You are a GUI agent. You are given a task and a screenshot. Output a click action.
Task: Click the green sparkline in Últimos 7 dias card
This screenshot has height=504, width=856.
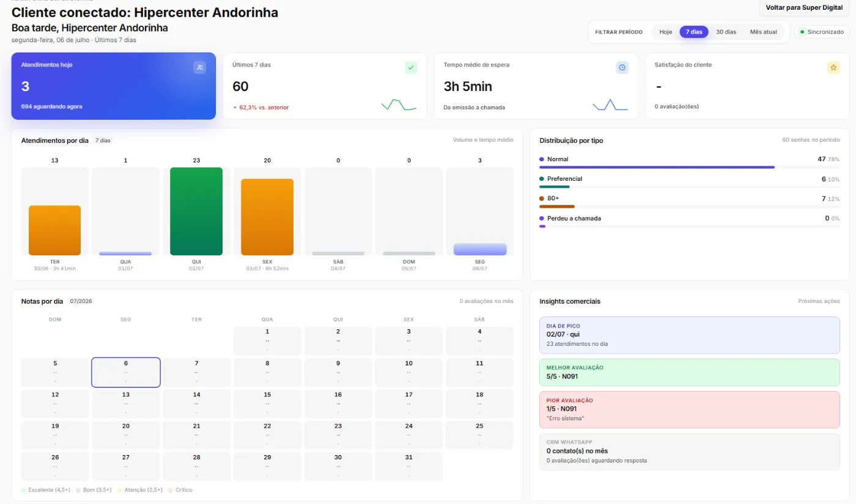[399, 104]
